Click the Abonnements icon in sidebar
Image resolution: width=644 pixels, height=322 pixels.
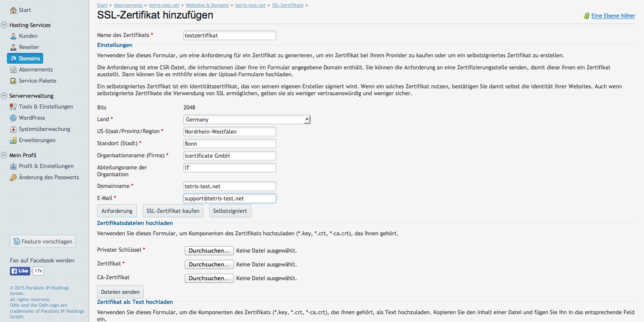click(x=13, y=70)
